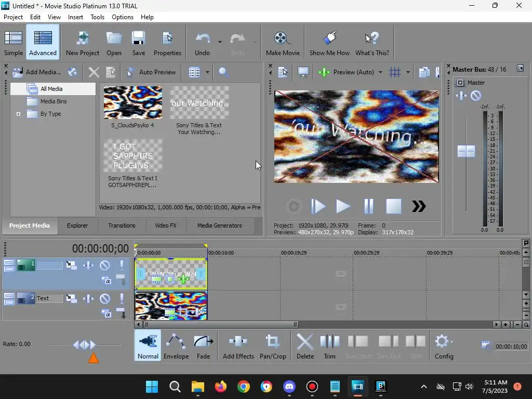
Task: Open Pan/Crop tool
Action: [x=273, y=346]
